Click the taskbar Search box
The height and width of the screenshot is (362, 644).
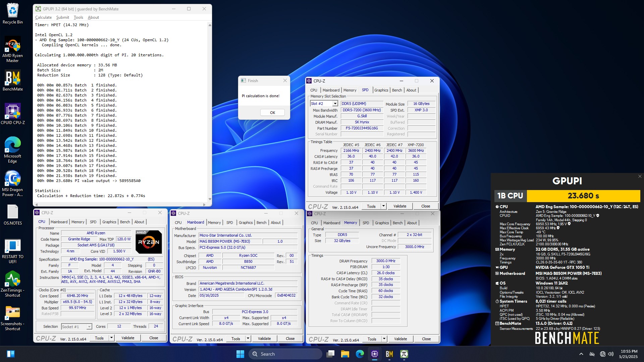coord(285,354)
